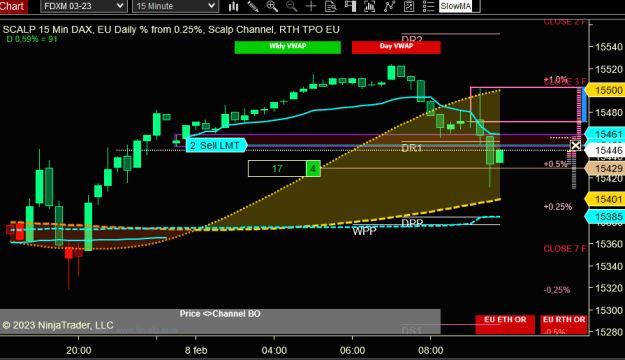Click the 8 feb date axis label
This screenshot has width=625, height=360.
click(196, 350)
